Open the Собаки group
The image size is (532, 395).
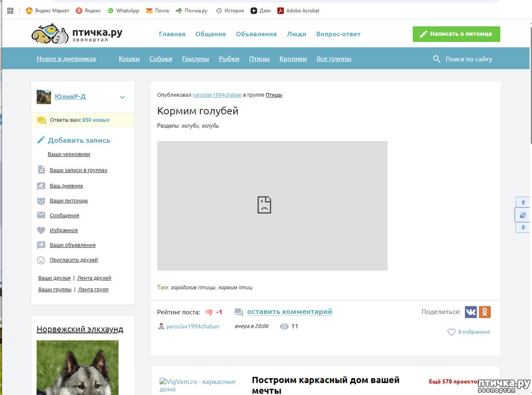point(161,59)
